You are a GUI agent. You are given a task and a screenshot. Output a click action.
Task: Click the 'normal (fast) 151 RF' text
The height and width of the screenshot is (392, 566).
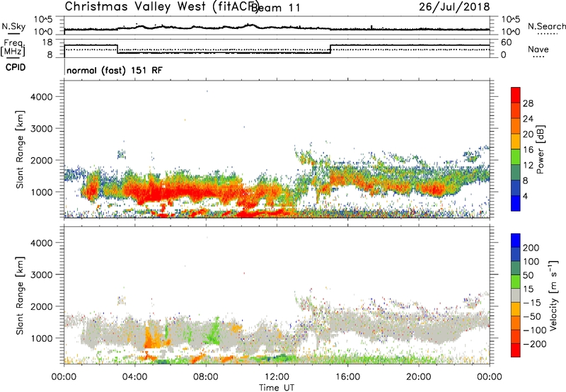(x=115, y=70)
